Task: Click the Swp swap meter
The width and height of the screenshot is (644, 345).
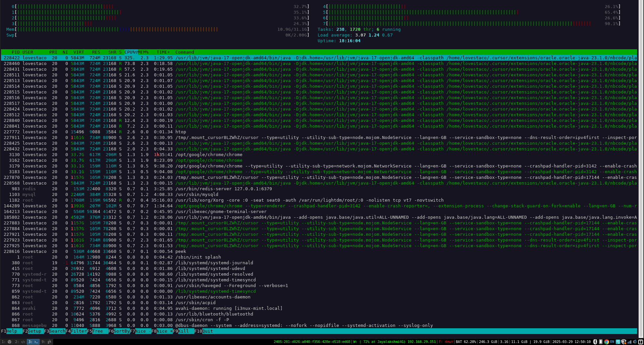Action: (158, 35)
